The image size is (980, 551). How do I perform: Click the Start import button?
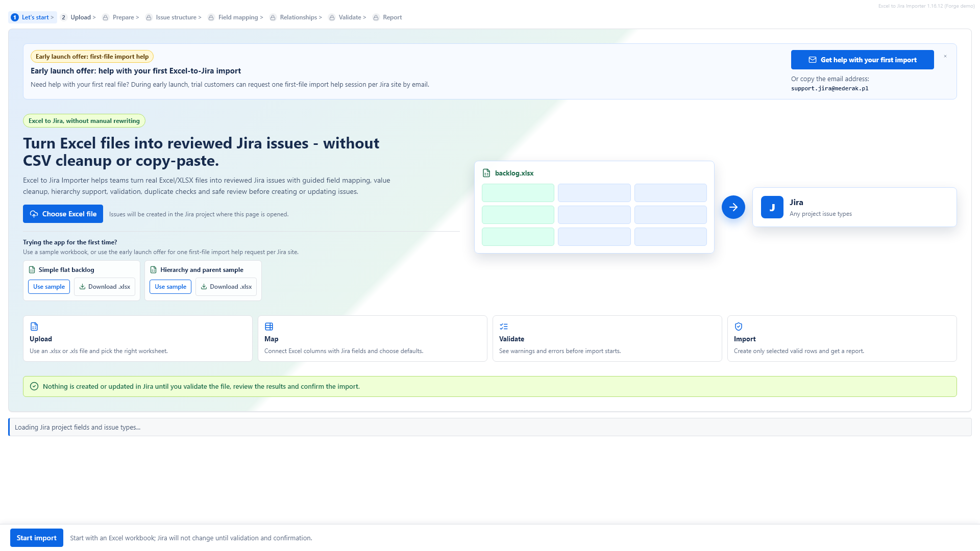click(37, 538)
